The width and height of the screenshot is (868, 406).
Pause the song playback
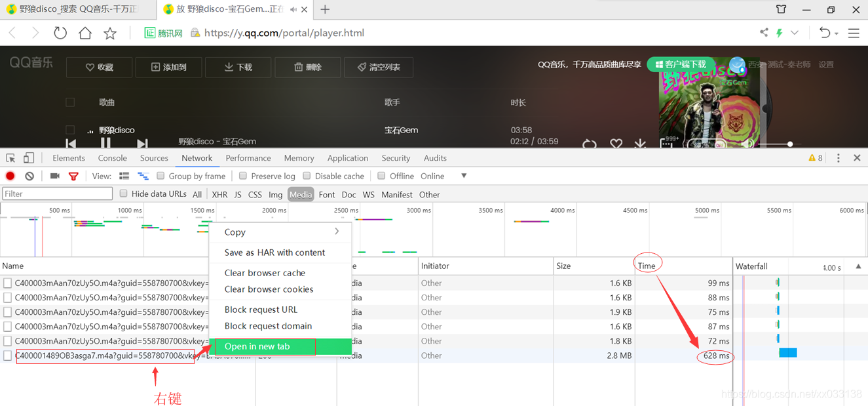(x=105, y=143)
